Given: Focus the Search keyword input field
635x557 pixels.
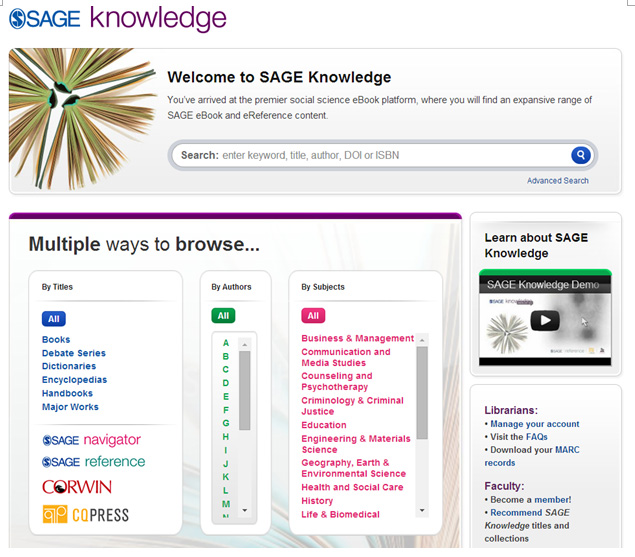Looking at the screenshot, I should click(371, 155).
